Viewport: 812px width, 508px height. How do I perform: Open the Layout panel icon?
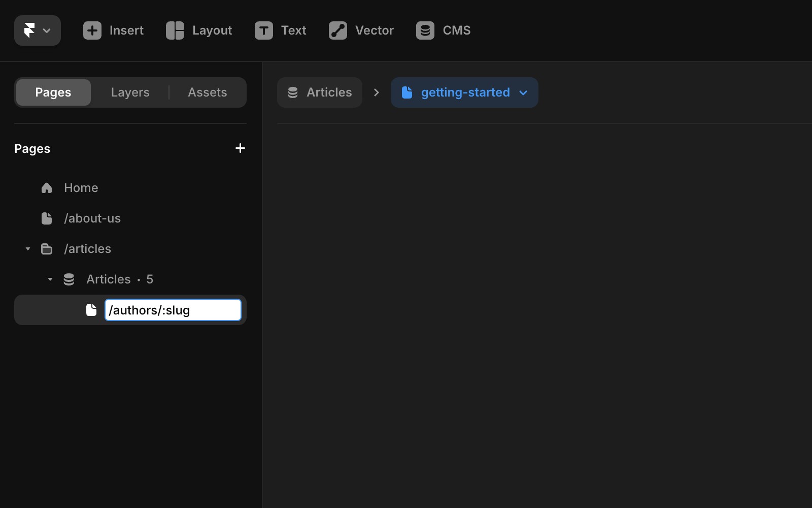click(175, 30)
